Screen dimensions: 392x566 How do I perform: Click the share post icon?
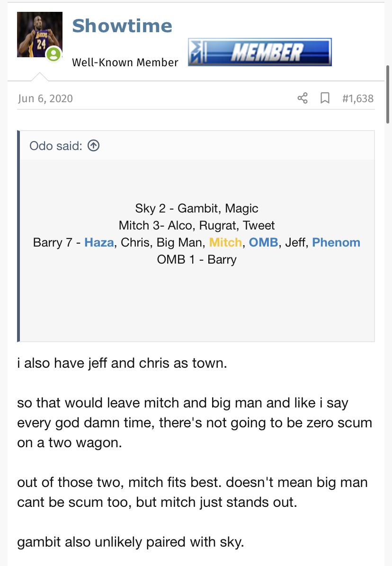(x=303, y=98)
